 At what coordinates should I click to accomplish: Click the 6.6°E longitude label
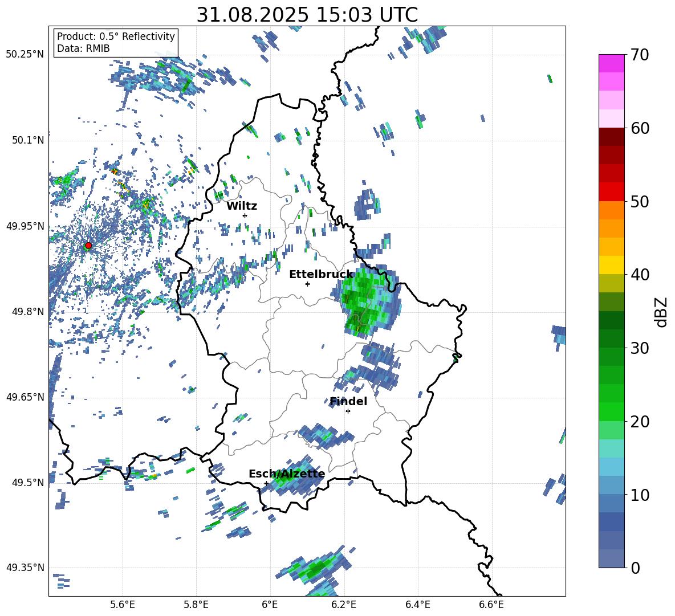point(491,605)
